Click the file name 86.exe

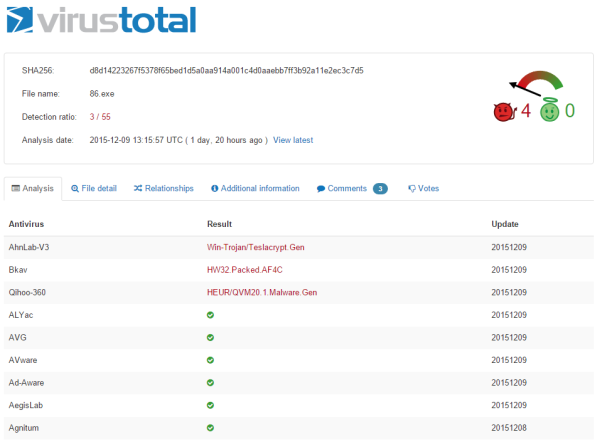click(102, 94)
